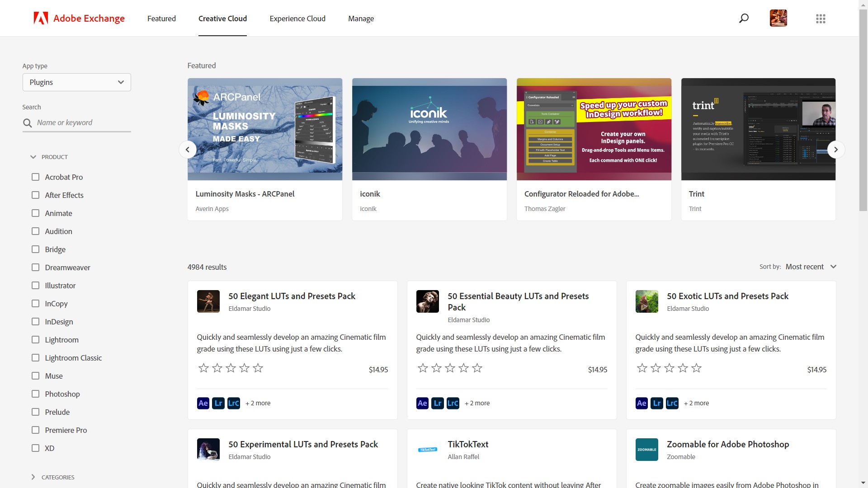The height and width of the screenshot is (488, 868).
Task: Click the page vertical scrollbar thumb
Action: click(863, 111)
